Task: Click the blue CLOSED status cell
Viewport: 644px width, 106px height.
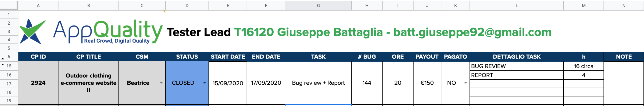Action: (187, 83)
